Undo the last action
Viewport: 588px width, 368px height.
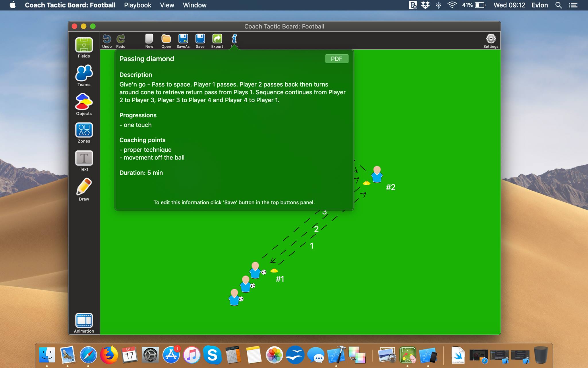click(107, 41)
